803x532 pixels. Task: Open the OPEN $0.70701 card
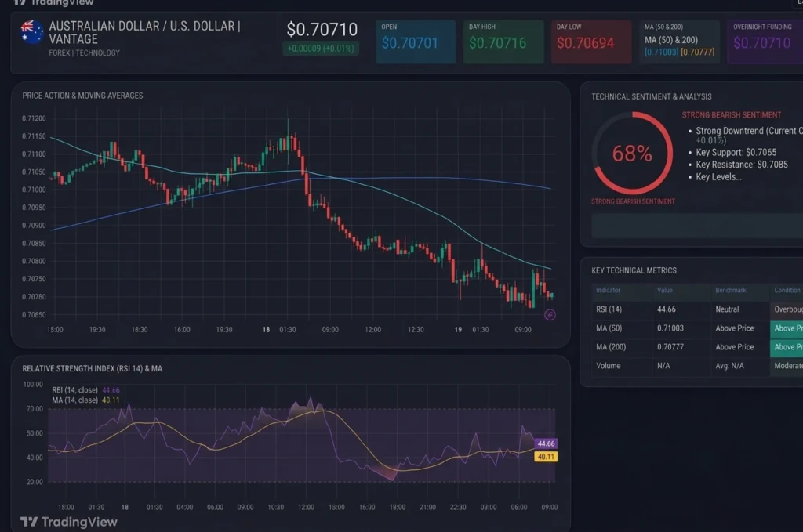(416, 42)
